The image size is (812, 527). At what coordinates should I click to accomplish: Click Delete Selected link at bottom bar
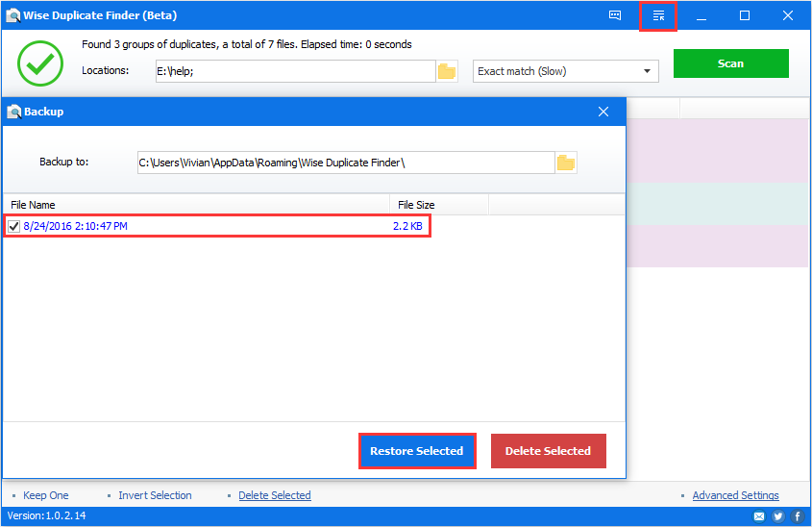coord(275,495)
